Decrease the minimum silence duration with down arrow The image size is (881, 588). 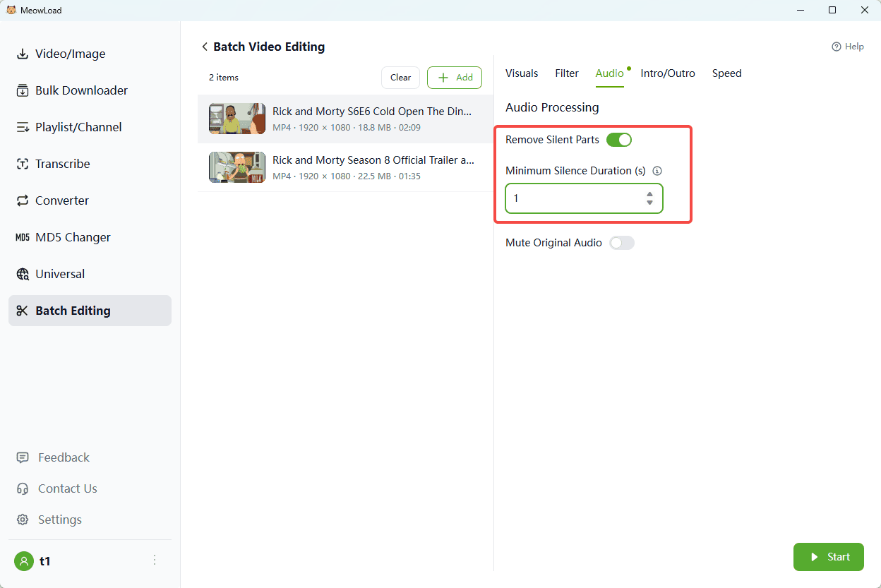pyautogui.click(x=649, y=203)
